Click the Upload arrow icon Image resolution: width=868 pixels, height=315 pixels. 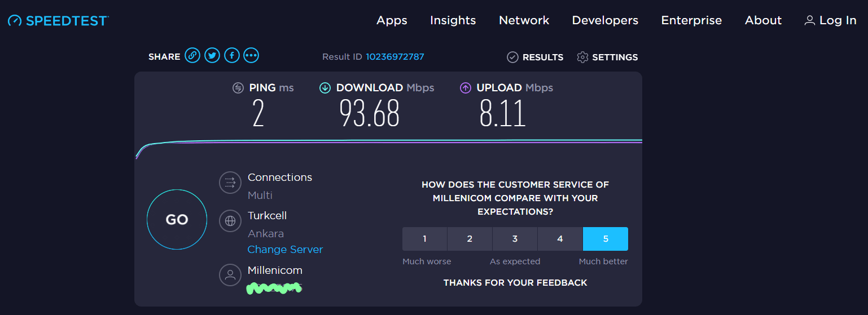(466, 88)
